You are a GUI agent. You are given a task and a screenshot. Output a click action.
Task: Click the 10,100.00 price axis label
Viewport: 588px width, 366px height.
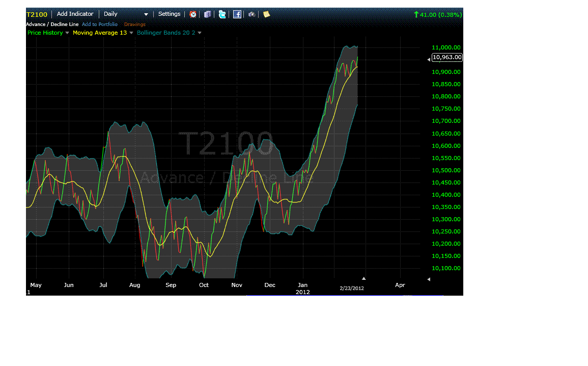446,268
